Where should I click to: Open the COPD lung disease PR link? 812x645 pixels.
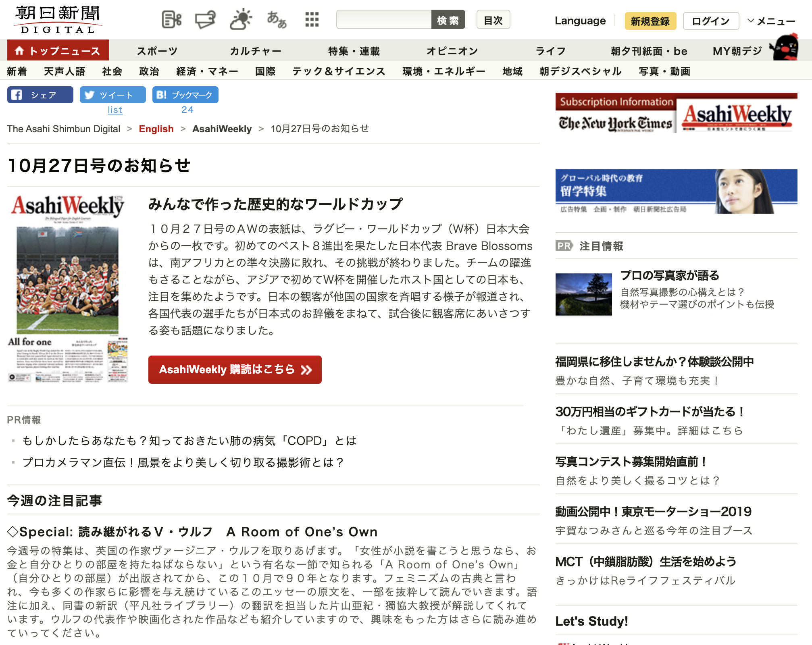189,441
